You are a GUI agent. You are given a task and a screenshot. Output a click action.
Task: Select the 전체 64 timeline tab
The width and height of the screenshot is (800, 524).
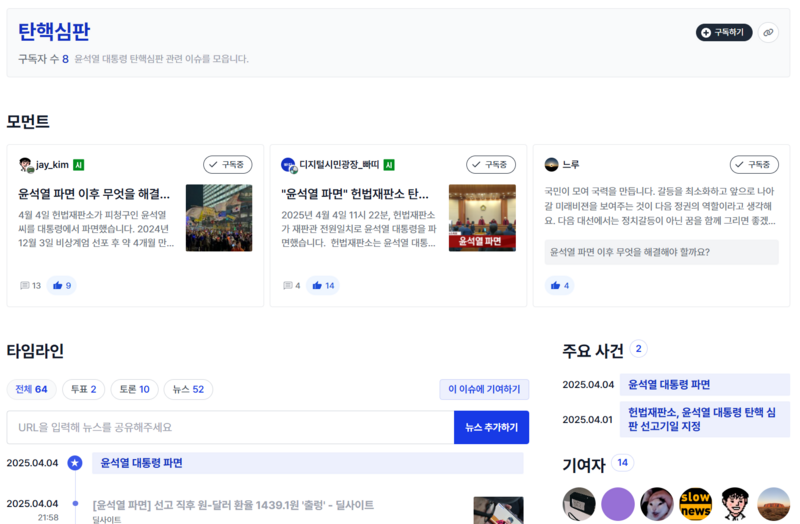[x=31, y=389]
